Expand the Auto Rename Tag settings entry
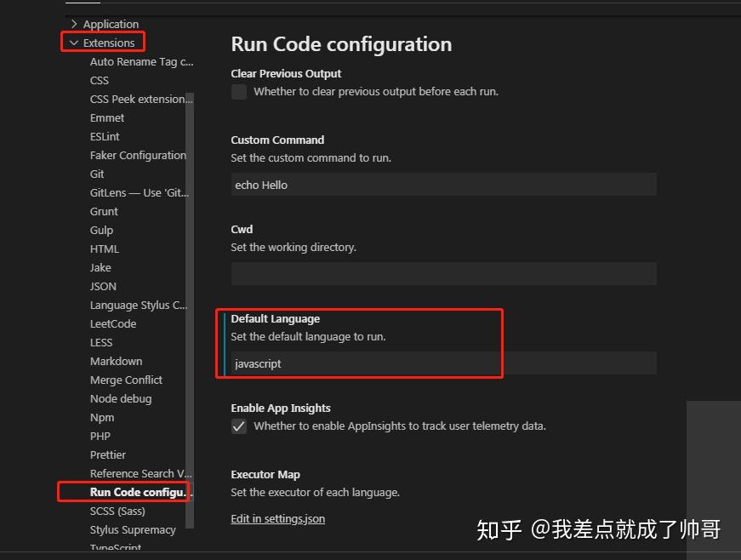 click(x=141, y=61)
